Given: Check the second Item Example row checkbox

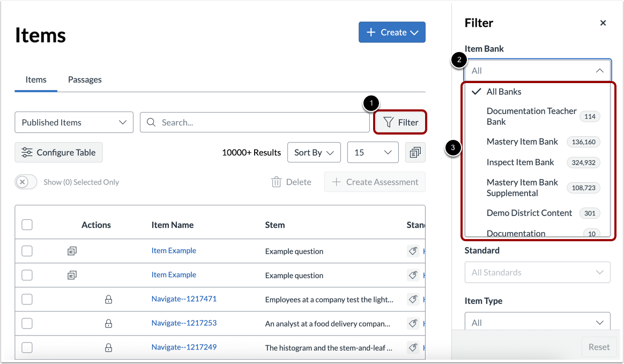Looking at the screenshot, I should point(27,276).
